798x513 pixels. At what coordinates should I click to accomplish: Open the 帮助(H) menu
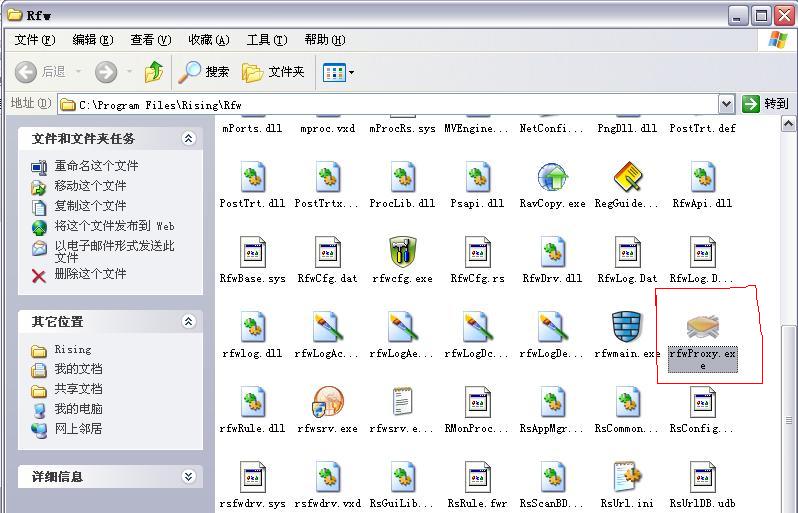coord(325,40)
